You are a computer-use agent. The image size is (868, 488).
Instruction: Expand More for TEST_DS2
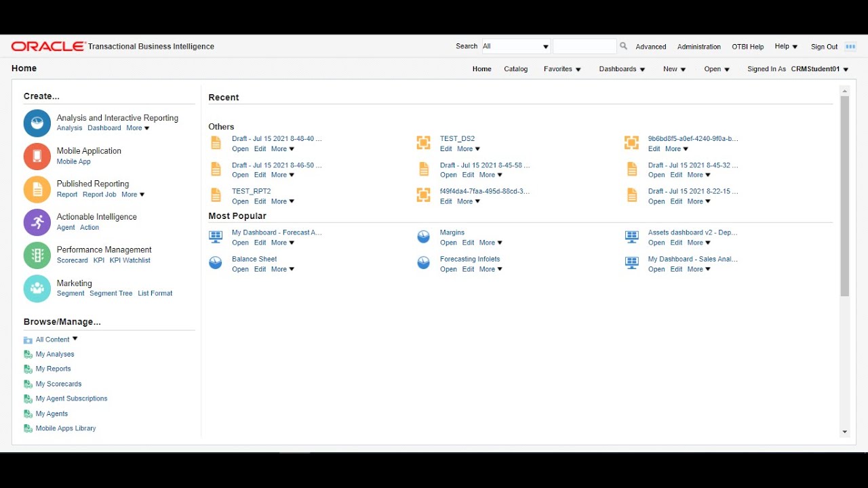tap(469, 149)
